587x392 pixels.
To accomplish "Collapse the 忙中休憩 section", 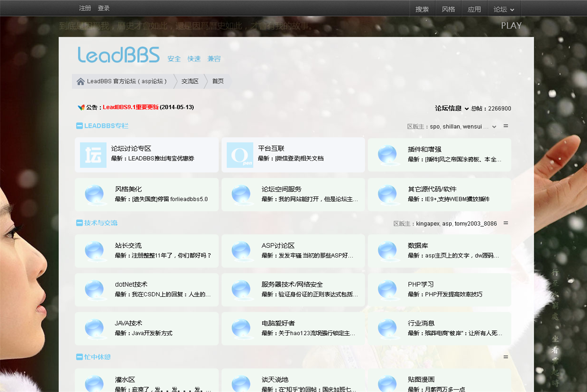I will coord(79,357).
